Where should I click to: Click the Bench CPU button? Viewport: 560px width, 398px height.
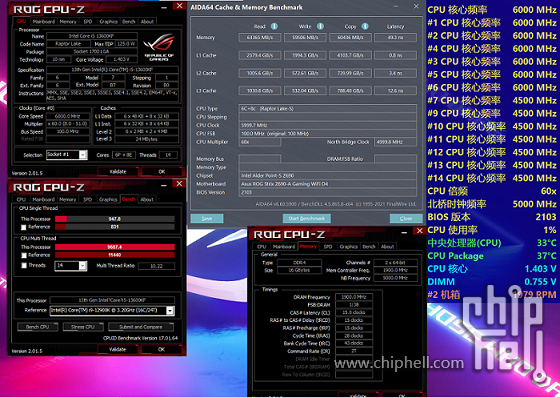38,327
